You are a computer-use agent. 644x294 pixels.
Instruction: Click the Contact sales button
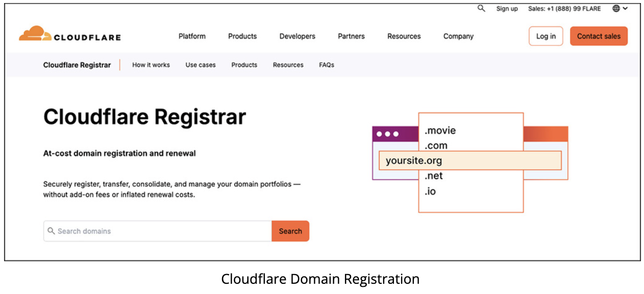pyautogui.click(x=599, y=36)
